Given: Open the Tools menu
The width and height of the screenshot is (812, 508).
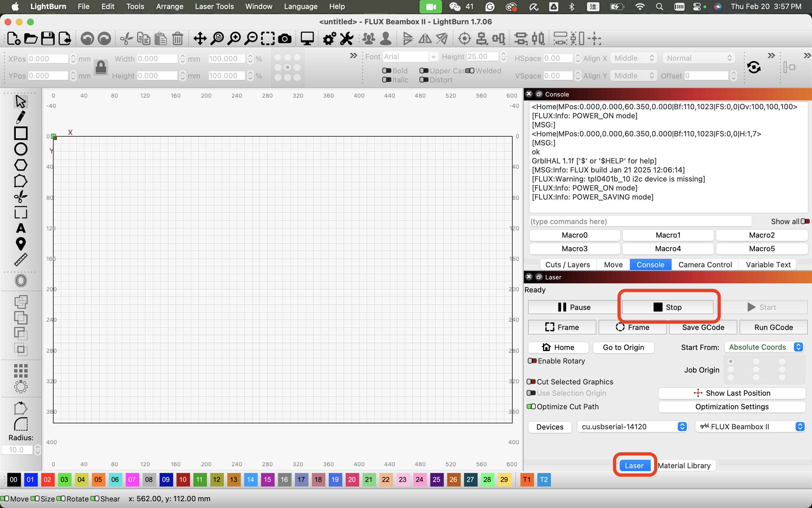Looking at the screenshot, I should [x=135, y=6].
